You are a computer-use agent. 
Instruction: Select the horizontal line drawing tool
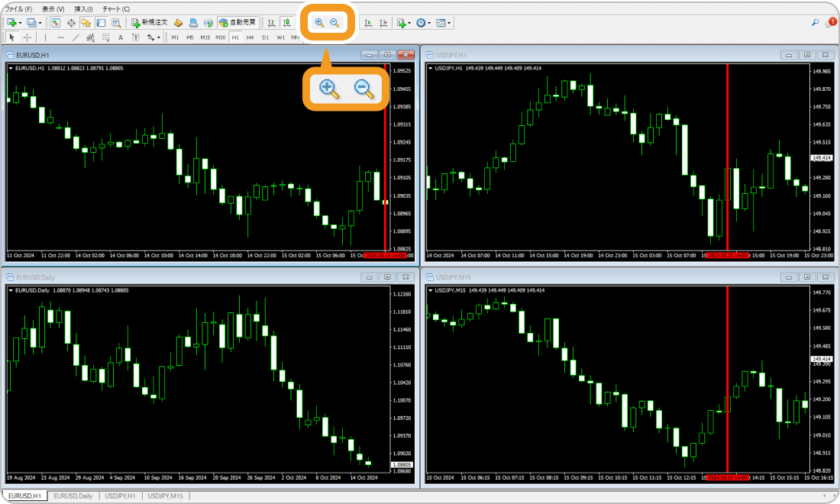[60, 37]
